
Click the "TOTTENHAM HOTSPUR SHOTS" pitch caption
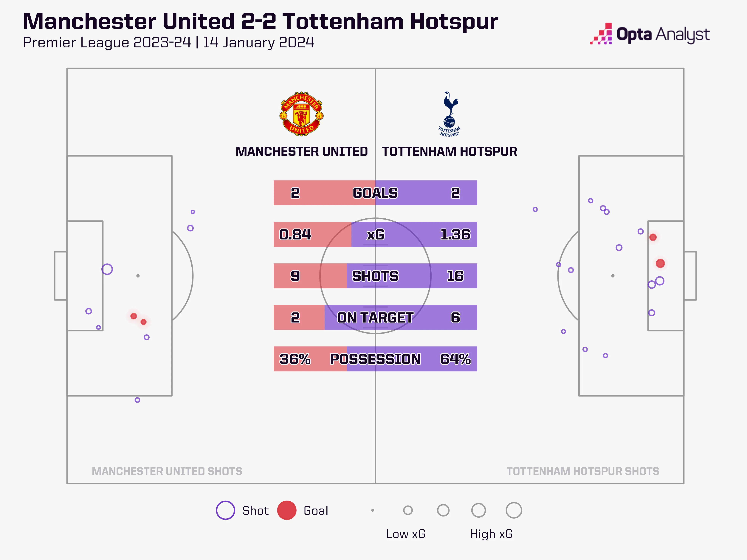point(582,471)
